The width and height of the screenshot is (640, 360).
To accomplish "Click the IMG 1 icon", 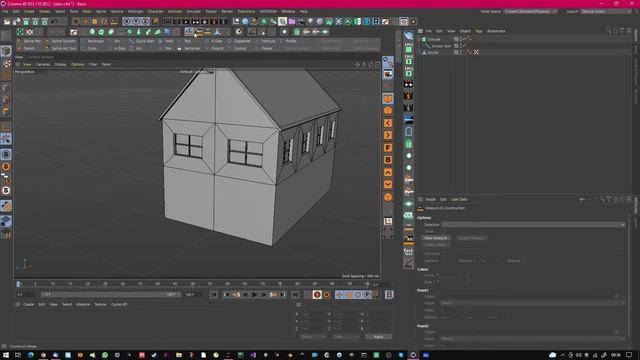I will click(408, 60).
